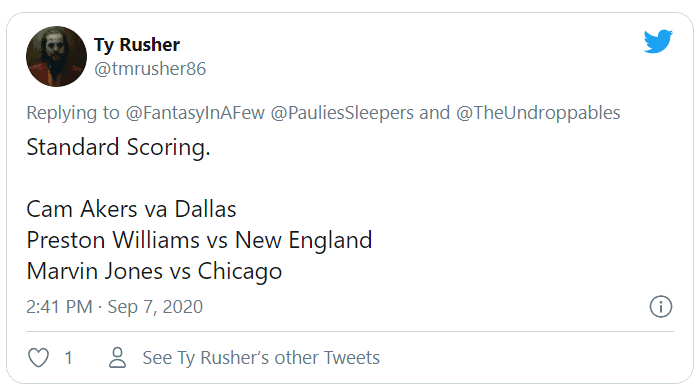Visit the @tmrusher86 handle
The height and width of the screenshot is (390, 699).
point(150,69)
